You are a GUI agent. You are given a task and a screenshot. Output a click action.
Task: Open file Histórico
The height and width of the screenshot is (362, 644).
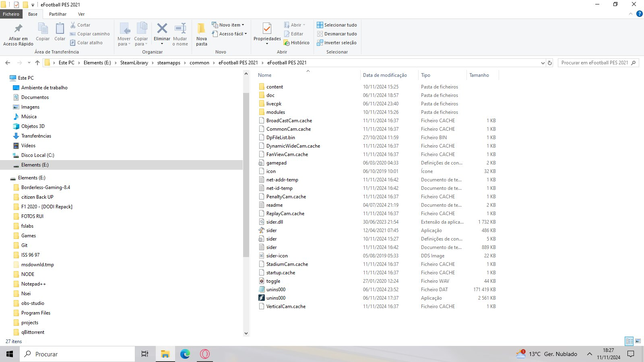tap(297, 43)
